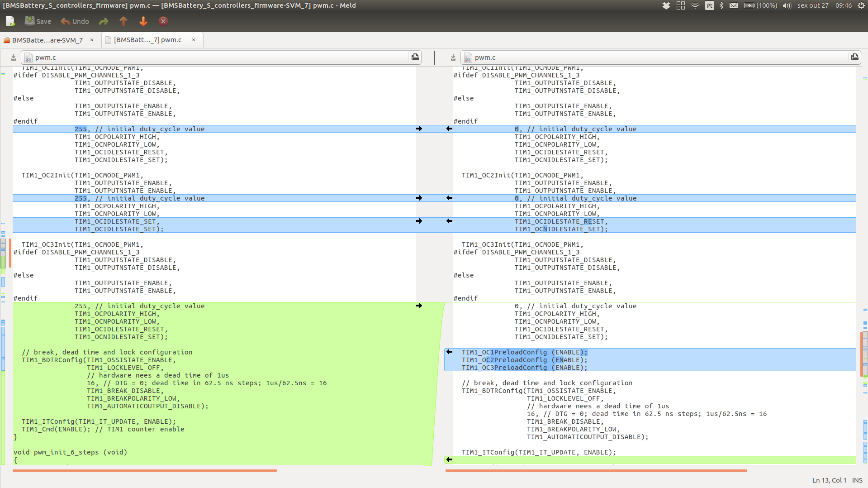Click INS insert mode status indicator
This screenshot has height=488, width=868.
[x=857, y=480]
